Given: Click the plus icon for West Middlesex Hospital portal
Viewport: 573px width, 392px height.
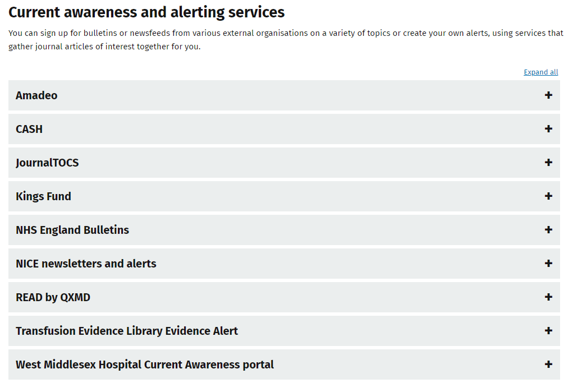Looking at the screenshot, I should point(548,365).
